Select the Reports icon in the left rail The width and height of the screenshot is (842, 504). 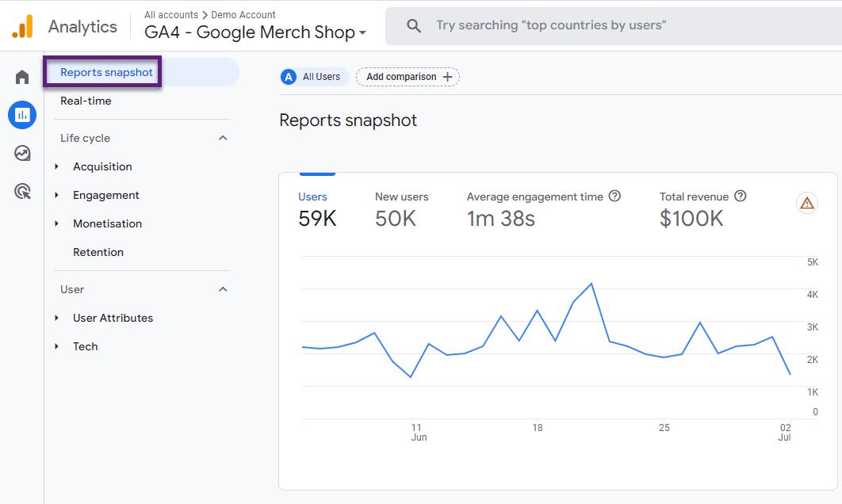21,115
